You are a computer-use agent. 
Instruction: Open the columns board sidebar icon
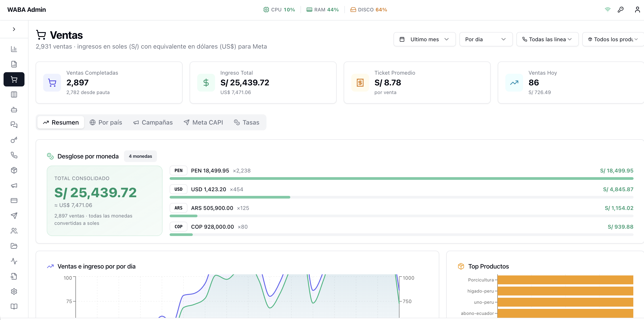point(14,94)
